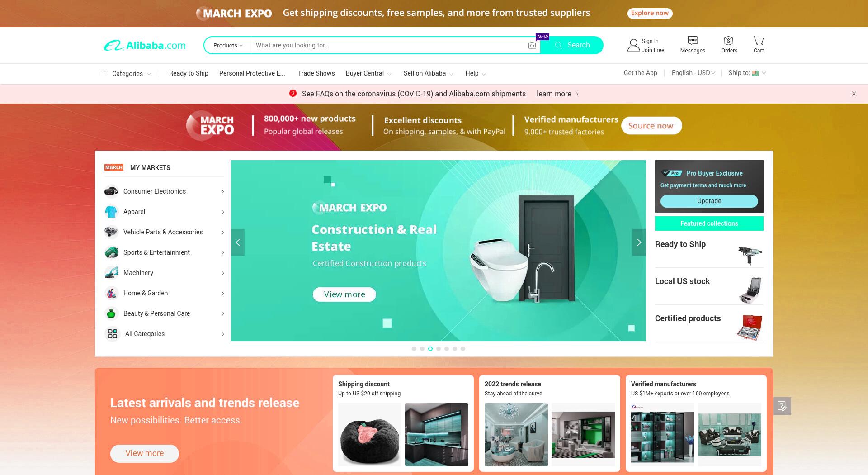Click the Ship to US flag icon
The height and width of the screenshot is (475, 868).
pos(755,73)
